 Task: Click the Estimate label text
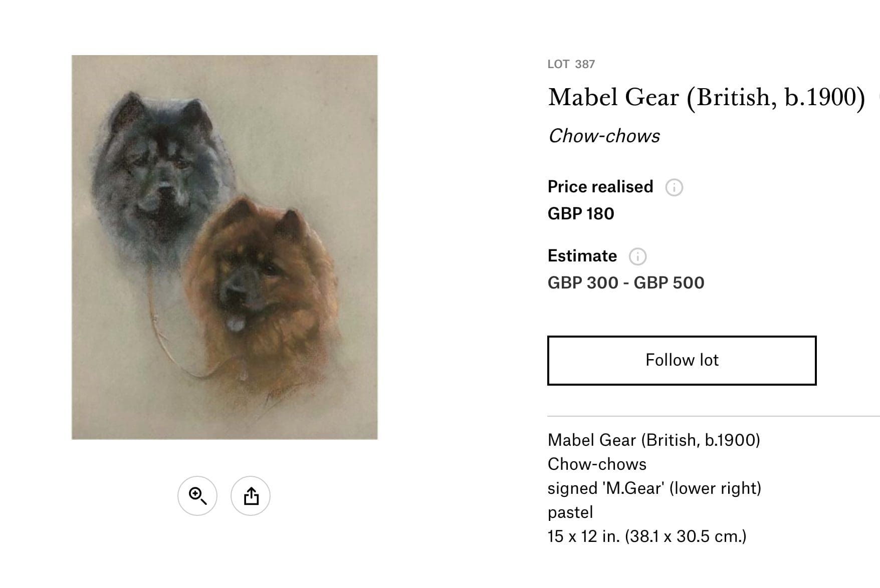(582, 256)
